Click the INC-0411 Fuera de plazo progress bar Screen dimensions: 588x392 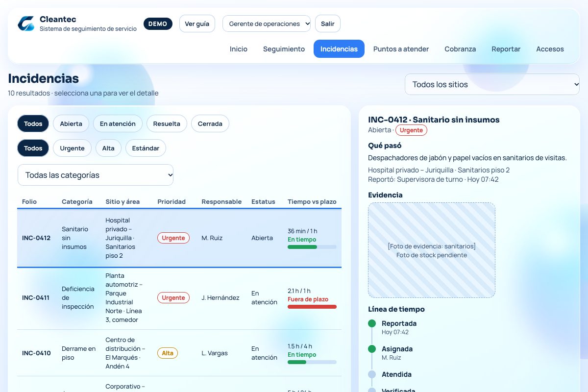312,307
